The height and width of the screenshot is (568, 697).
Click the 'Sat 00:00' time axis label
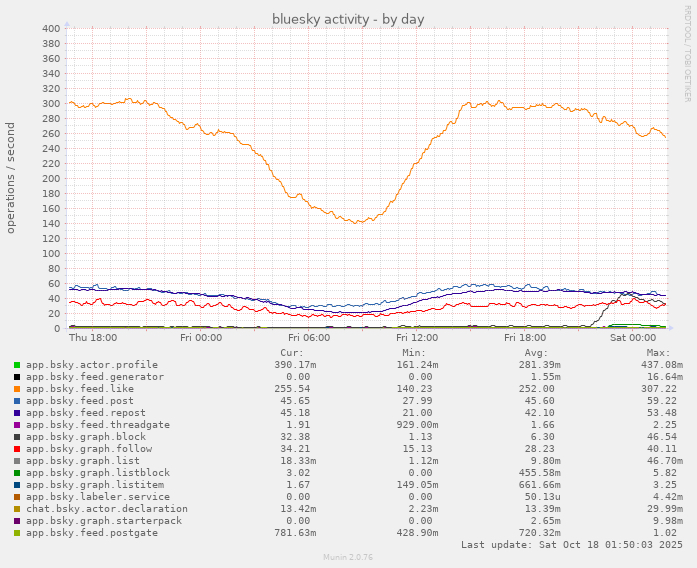(634, 338)
